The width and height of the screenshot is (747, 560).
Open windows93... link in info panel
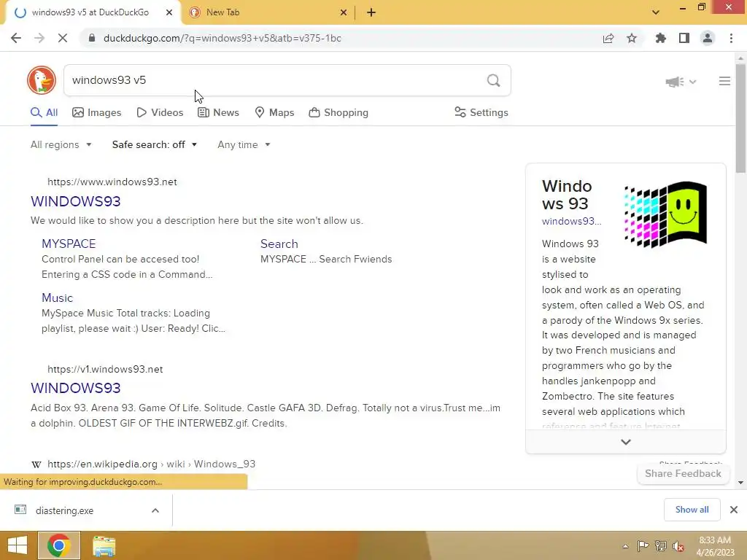click(x=572, y=222)
